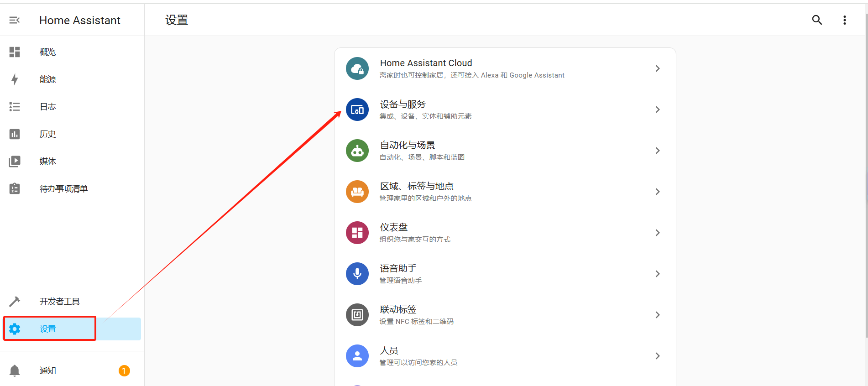868x386 pixels.
Task: Select 设置 in the sidebar
Action: [x=72, y=329]
